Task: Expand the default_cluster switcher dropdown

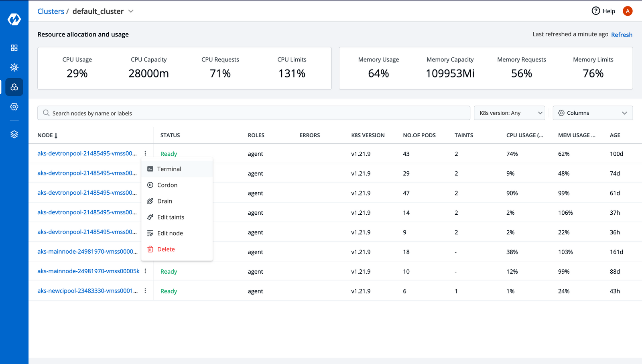Action: pos(131,11)
